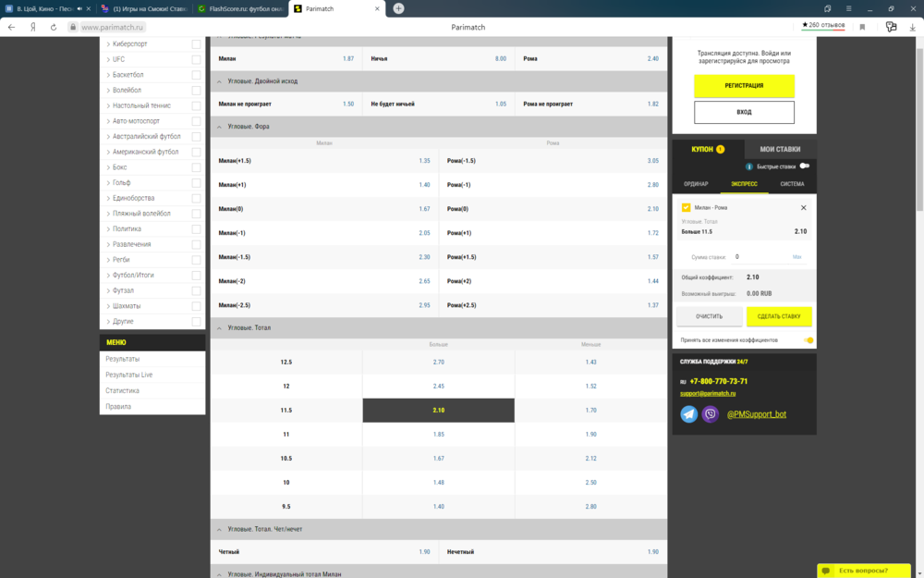The image size is (924, 578).
Task: Mute the V. Цой, Кино tab audio
Action: point(79,9)
